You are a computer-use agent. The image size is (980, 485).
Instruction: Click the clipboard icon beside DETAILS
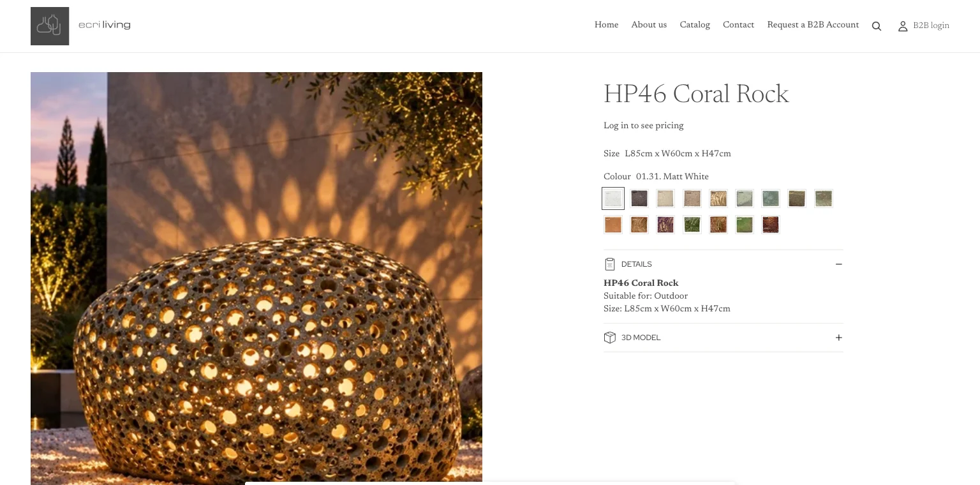tap(610, 264)
